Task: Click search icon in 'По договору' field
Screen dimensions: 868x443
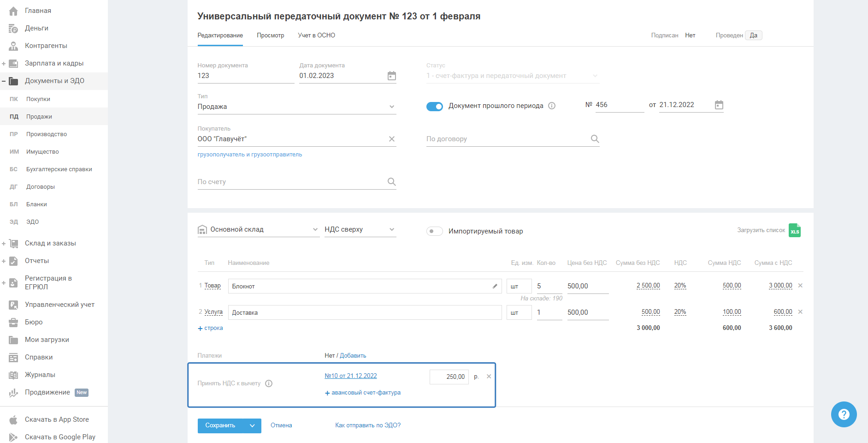Action: pyautogui.click(x=595, y=139)
